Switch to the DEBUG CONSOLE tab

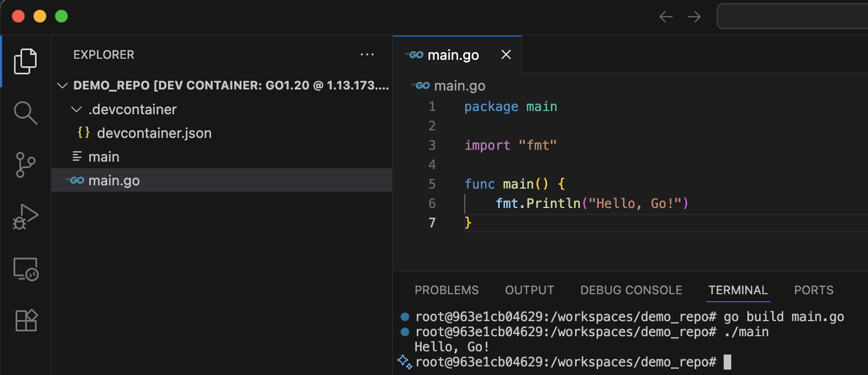pos(631,290)
